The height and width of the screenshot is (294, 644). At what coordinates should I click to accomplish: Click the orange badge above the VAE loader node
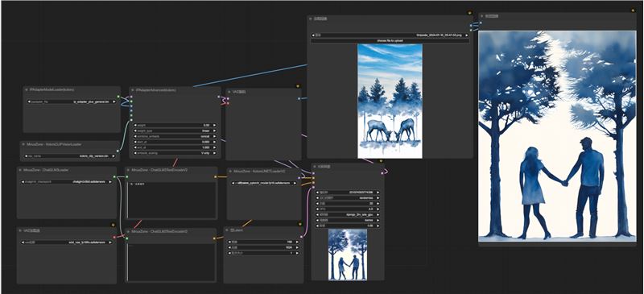(x=114, y=225)
